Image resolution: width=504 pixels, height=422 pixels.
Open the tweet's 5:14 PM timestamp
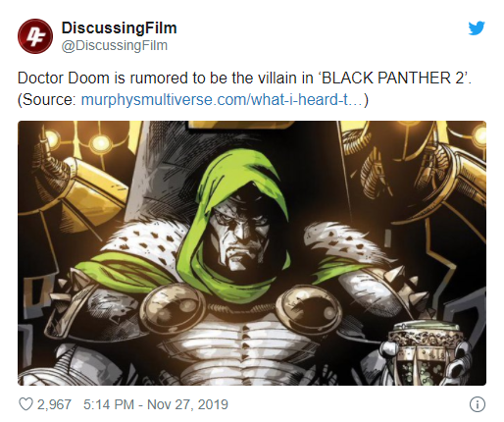tap(109, 404)
